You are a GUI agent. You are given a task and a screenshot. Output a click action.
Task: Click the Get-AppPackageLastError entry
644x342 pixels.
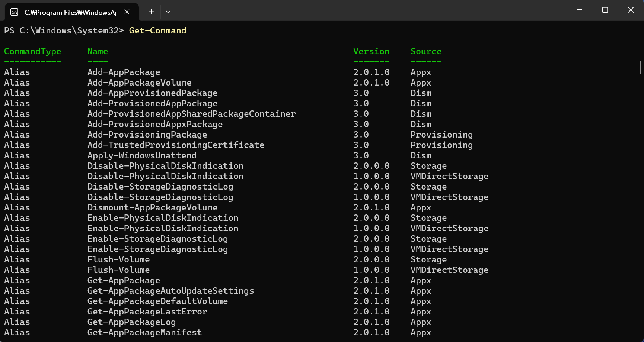point(147,312)
